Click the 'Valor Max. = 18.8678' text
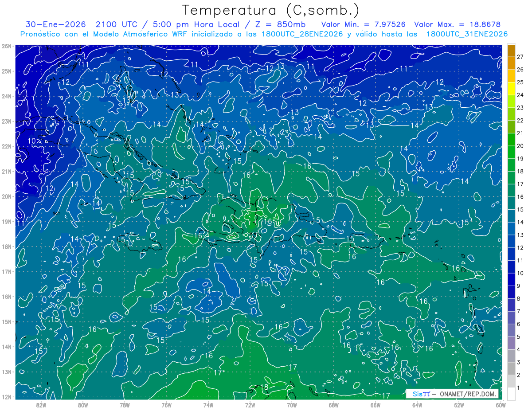Screen dimensions: 532x411 (x=458, y=24)
